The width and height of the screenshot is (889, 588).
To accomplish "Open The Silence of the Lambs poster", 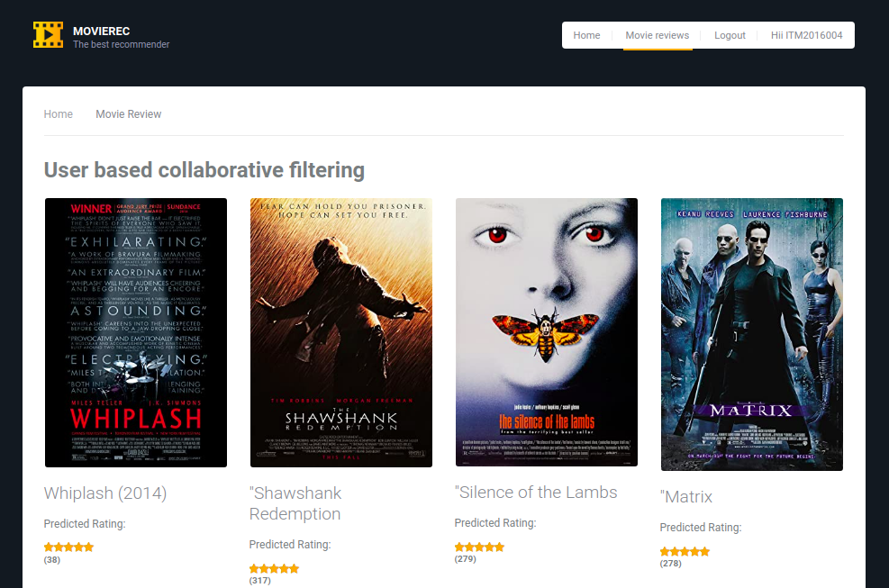I will (547, 332).
